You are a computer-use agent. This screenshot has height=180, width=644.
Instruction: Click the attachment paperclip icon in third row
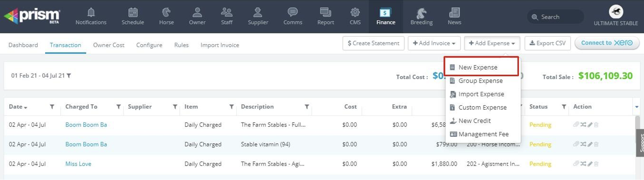(x=576, y=164)
